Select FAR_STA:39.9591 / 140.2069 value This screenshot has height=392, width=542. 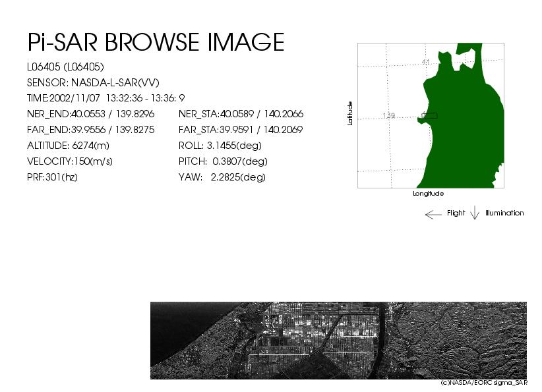coord(241,130)
